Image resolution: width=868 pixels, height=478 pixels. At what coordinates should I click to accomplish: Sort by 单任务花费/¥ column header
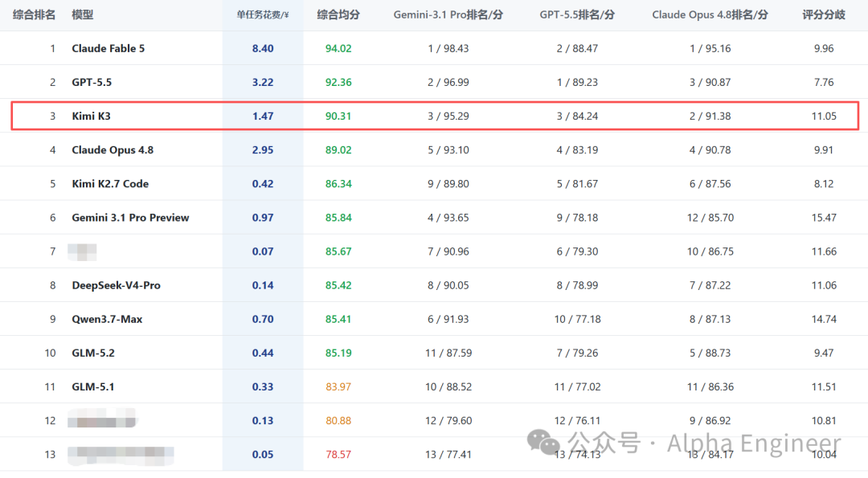[x=262, y=15]
